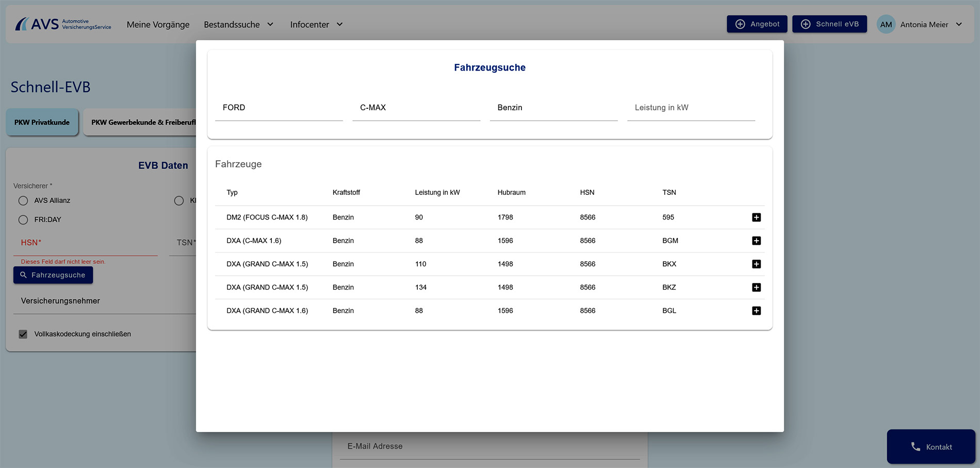
Task: Click the Angebot button
Action: point(757,24)
